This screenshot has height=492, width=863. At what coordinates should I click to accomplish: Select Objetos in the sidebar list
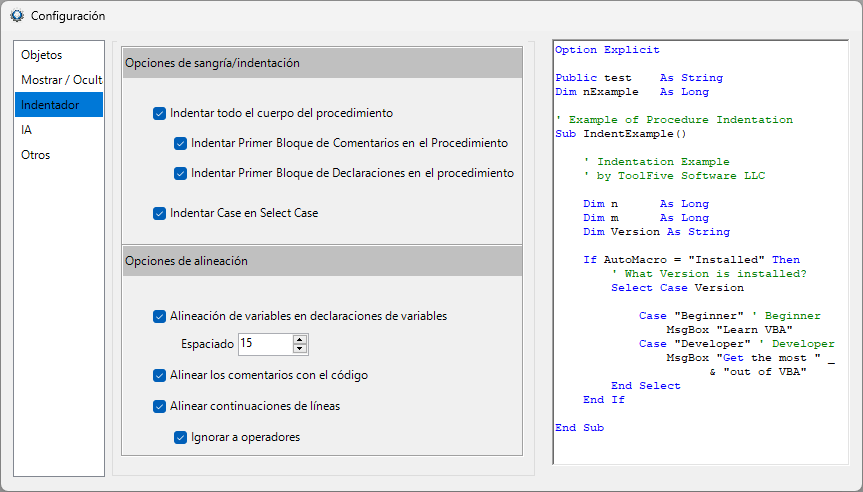59,55
